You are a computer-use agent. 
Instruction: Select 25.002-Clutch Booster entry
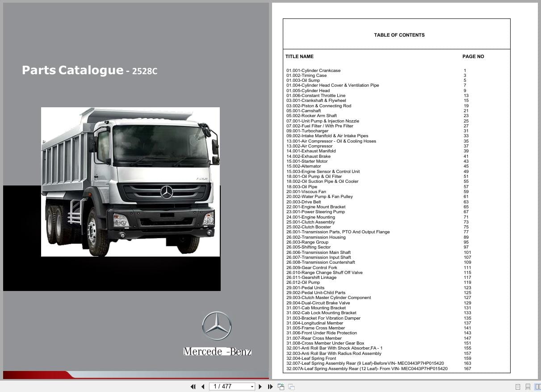click(309, 227)
